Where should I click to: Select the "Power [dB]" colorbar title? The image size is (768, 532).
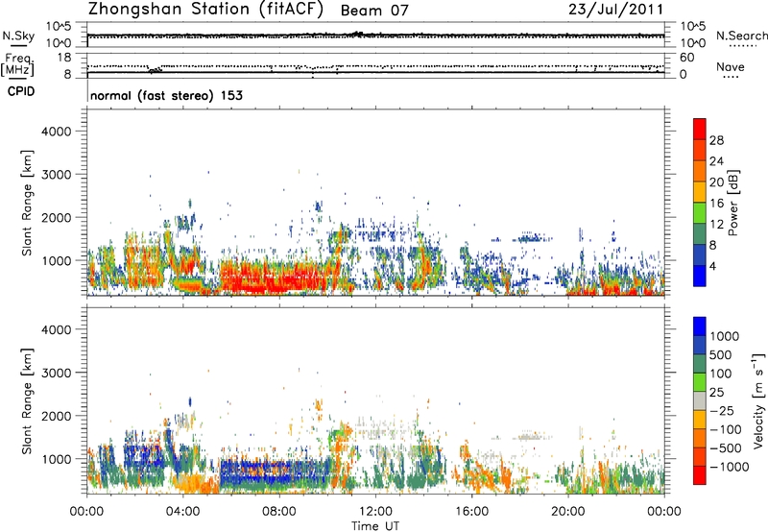tap(732, 203)
